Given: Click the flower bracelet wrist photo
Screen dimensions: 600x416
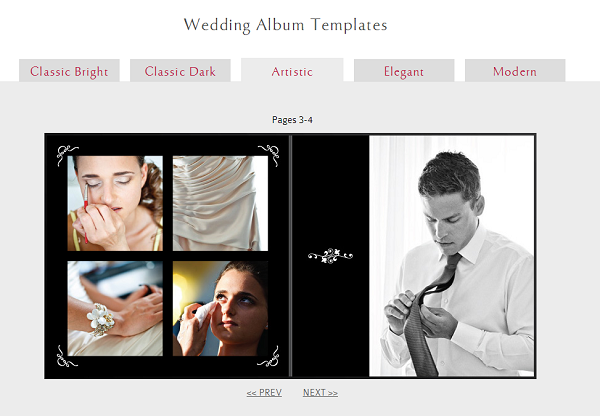Looking at the screenshot, I should (x=115, y=308).
